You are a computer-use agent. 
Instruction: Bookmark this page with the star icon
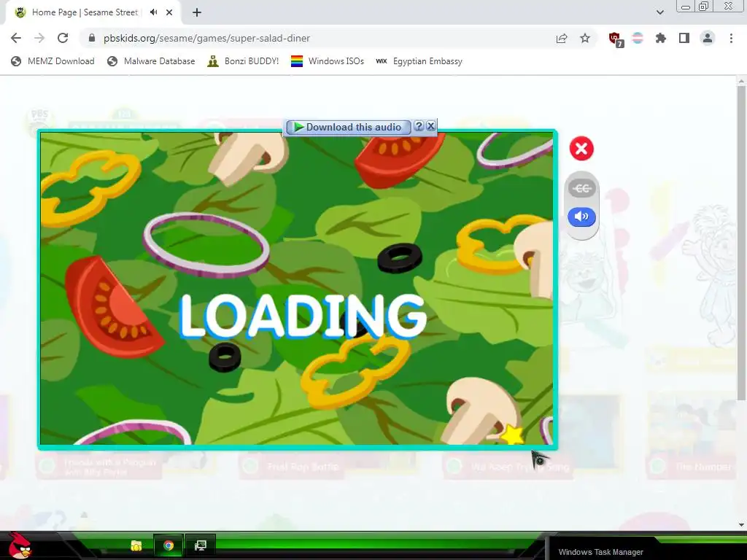[x=585, y=38]
